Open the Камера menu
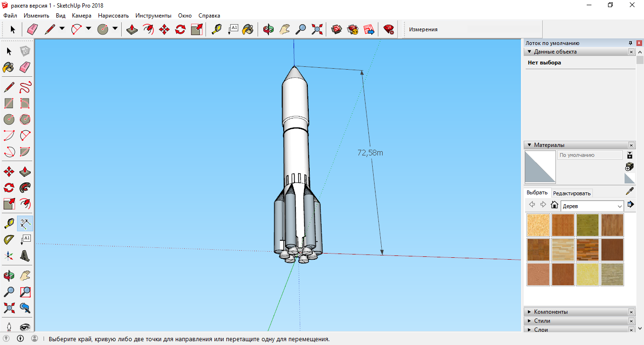Image resolution: width=644 pixels, height=345 pixels. tap(81, 16)
